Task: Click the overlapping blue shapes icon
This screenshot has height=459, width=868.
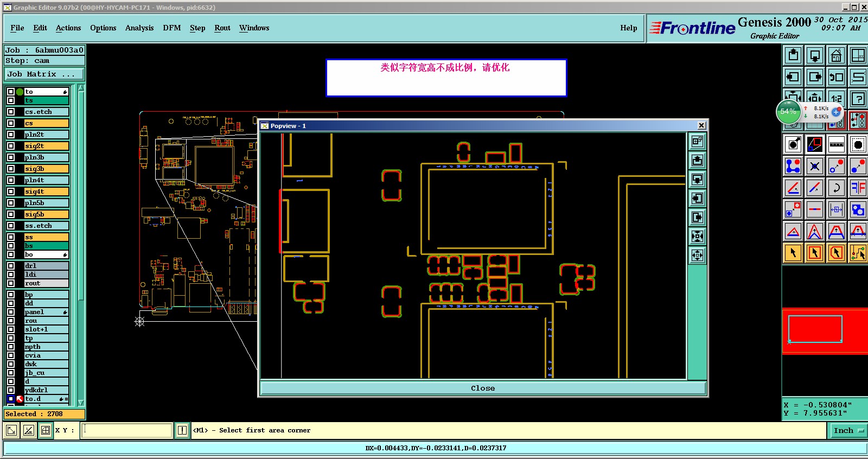Action: click(858, 209)
